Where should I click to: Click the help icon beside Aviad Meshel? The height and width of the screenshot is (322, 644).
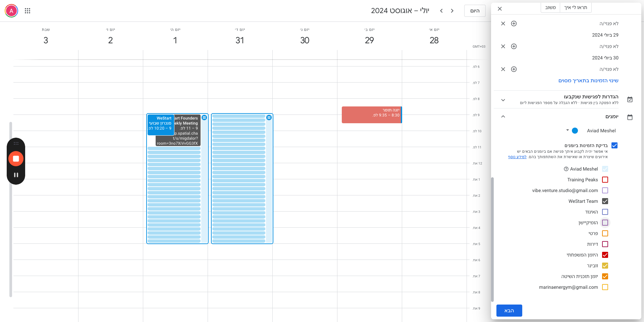coord(566,169)
